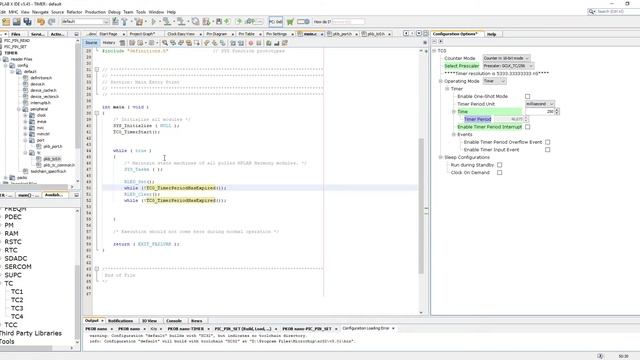Click the code editor vertical scrollbar
Image resolution: width=640 pixels, height=360 pixels.
click(x=421, y=206)
